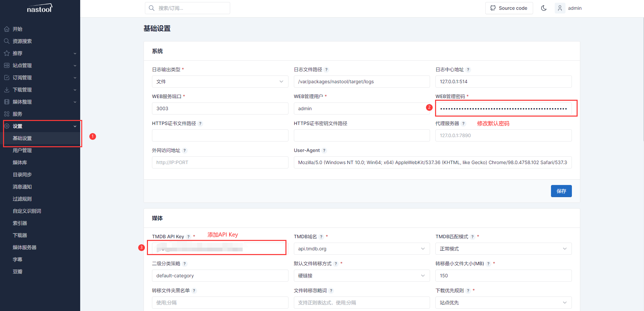Click the 保存 button in 系统 section
The width and height of the screenshot is (644, 311).
click(561, 191)
